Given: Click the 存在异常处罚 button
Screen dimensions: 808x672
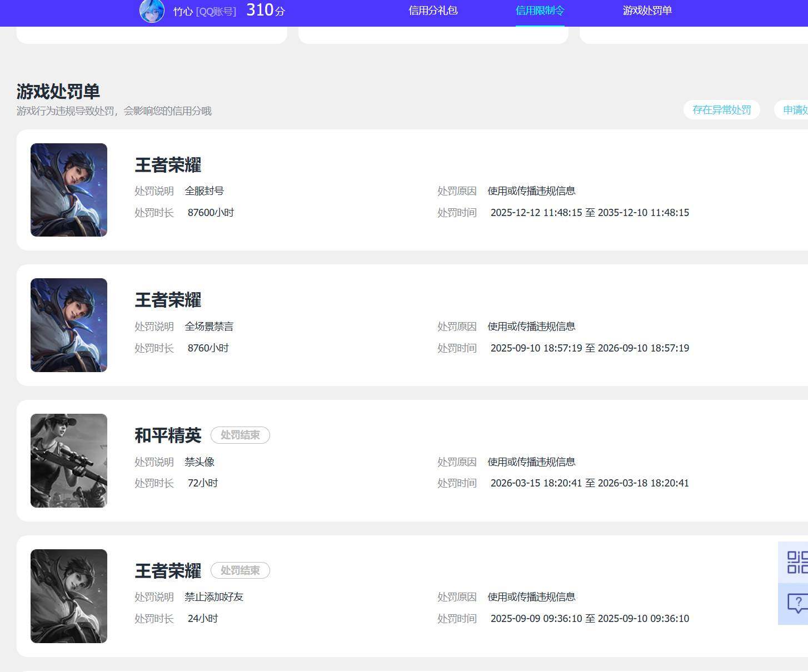Looking at the screenshot, I should [x=721, y=110].
